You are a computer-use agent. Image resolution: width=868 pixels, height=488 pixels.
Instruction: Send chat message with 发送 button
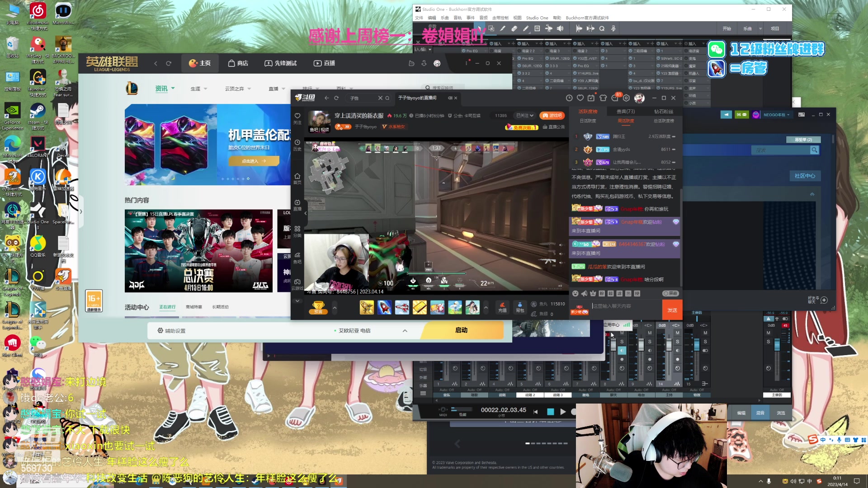click(672, 310)
